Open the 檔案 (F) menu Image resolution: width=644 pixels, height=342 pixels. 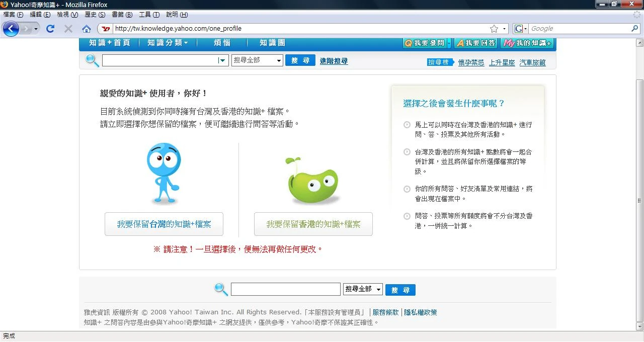13,15
